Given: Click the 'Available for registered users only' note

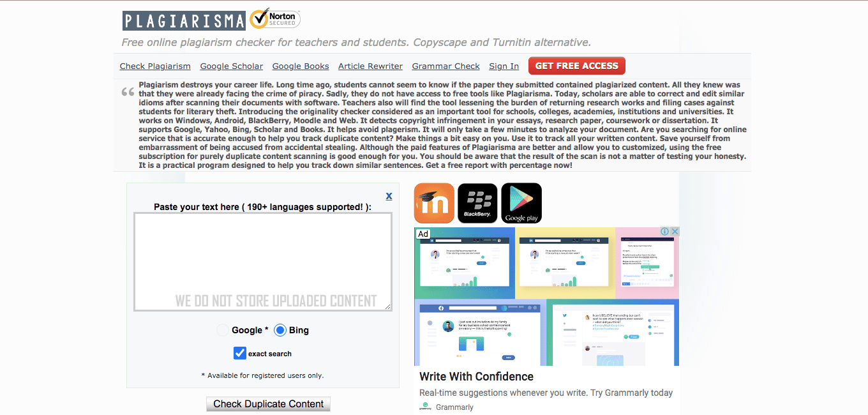Looking at the screenshot, I should [x=262, y=375].
